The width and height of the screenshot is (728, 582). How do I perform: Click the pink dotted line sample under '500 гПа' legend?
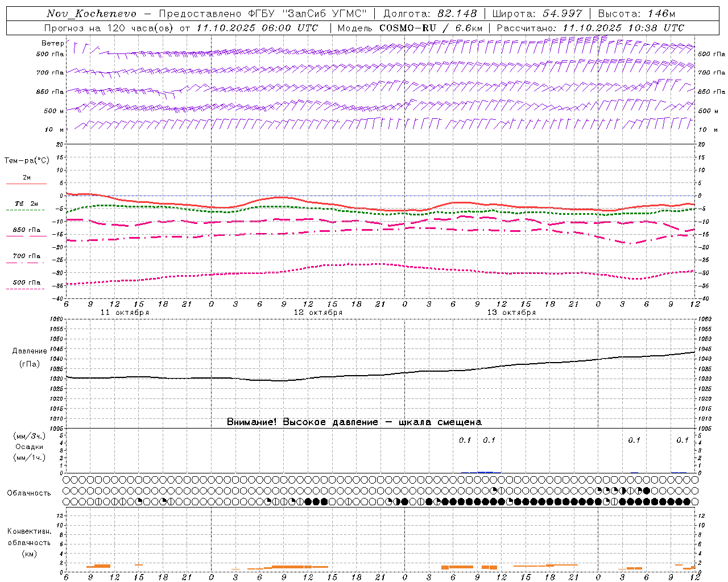coord(25,289)
